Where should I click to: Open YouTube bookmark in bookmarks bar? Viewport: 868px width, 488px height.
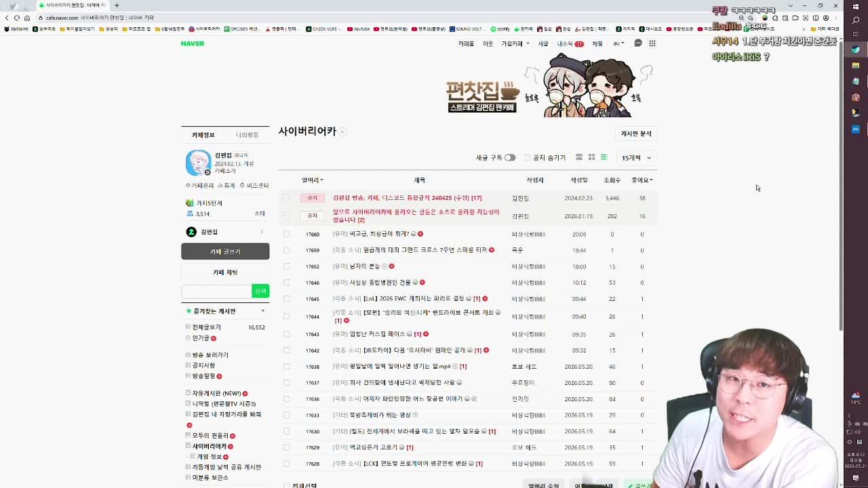click(x=358, y=29)
